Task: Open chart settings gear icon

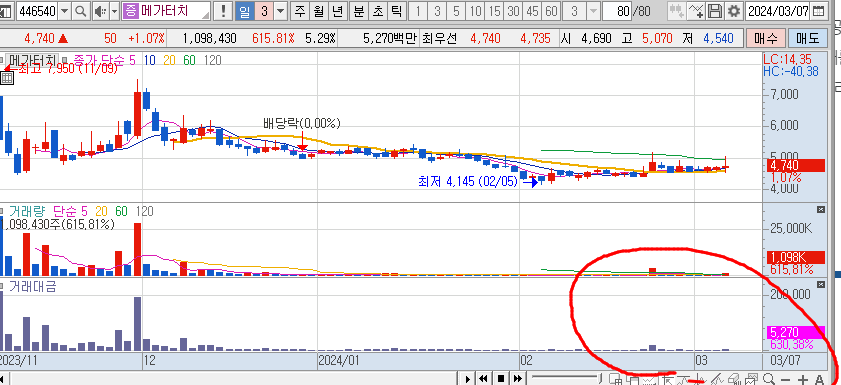Action: [x=733, y=11]
